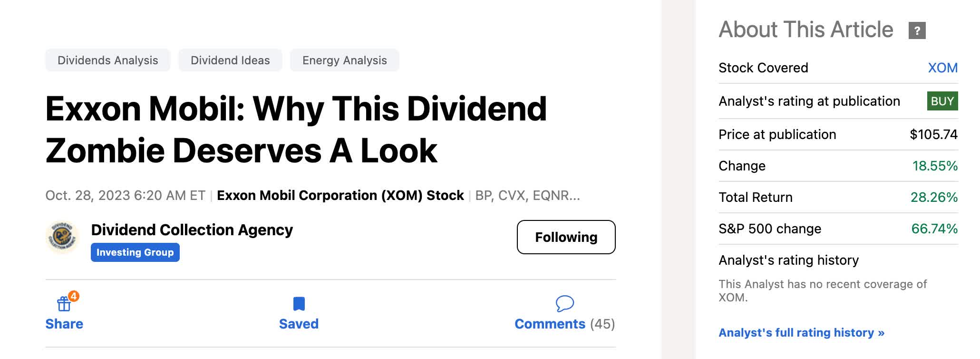Click the orange share count badge
Image resolution: width=980 pixels, height=359 pixels.
click(x=74, y=296)
